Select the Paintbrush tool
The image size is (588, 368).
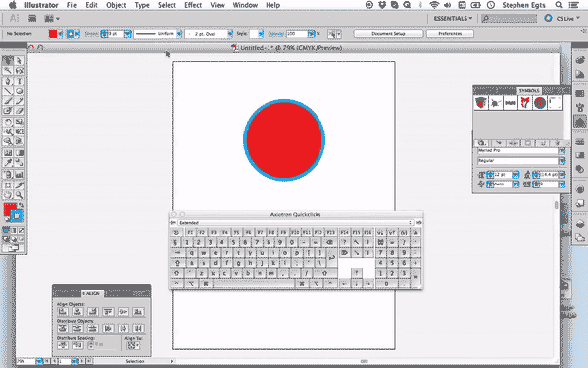(x=8, y=101)
